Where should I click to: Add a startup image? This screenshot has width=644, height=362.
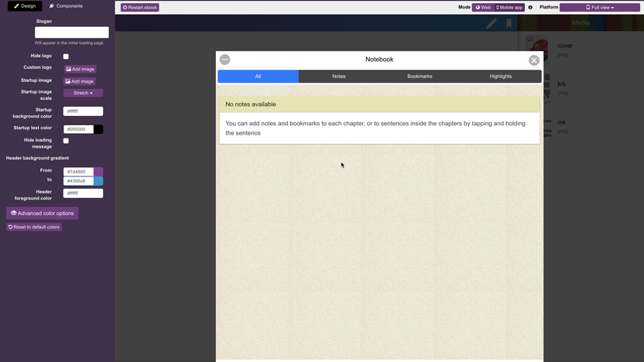click(80, 81)
